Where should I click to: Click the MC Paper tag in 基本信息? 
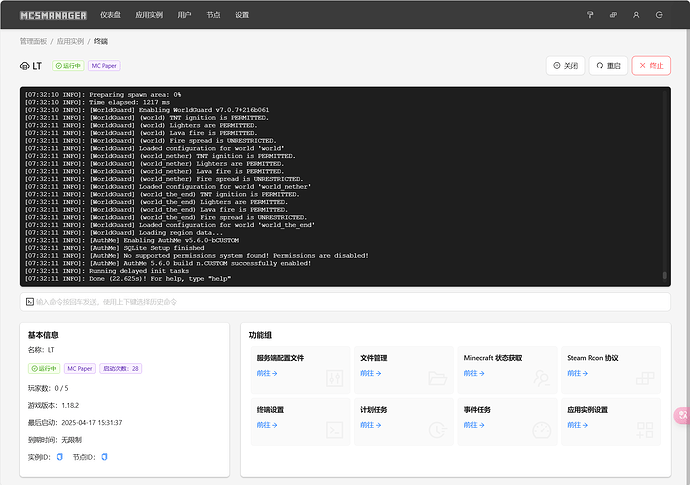[80, 368]
